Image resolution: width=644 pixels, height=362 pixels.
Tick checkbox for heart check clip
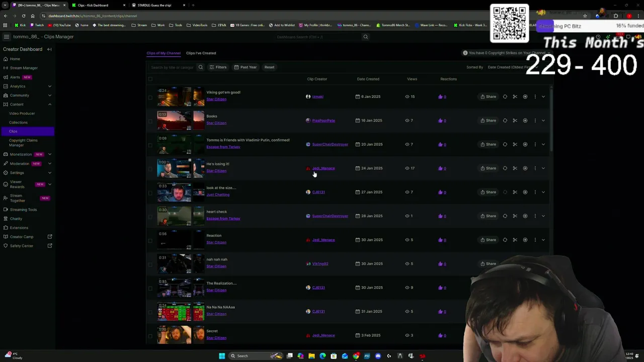150,216
